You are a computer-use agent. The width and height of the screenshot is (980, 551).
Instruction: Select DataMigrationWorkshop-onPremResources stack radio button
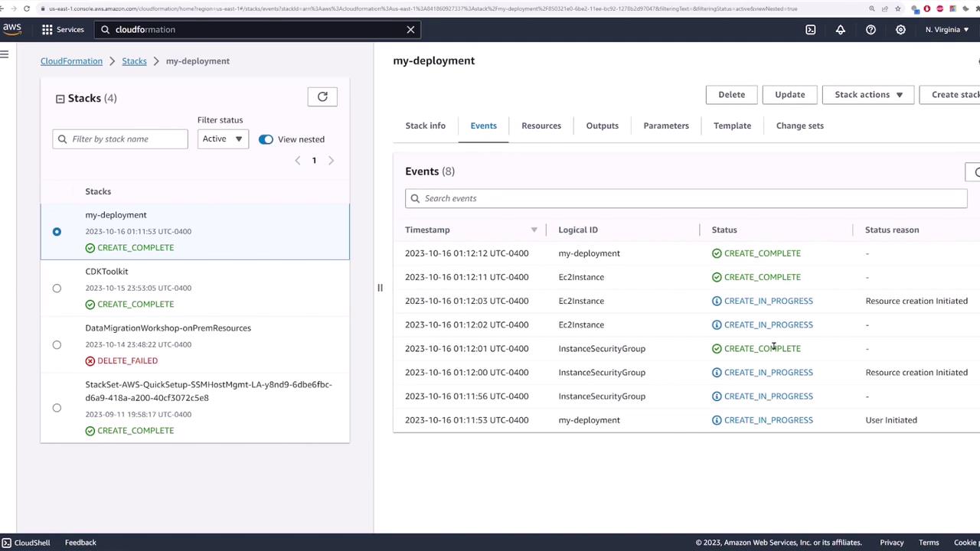click(57, 344)
